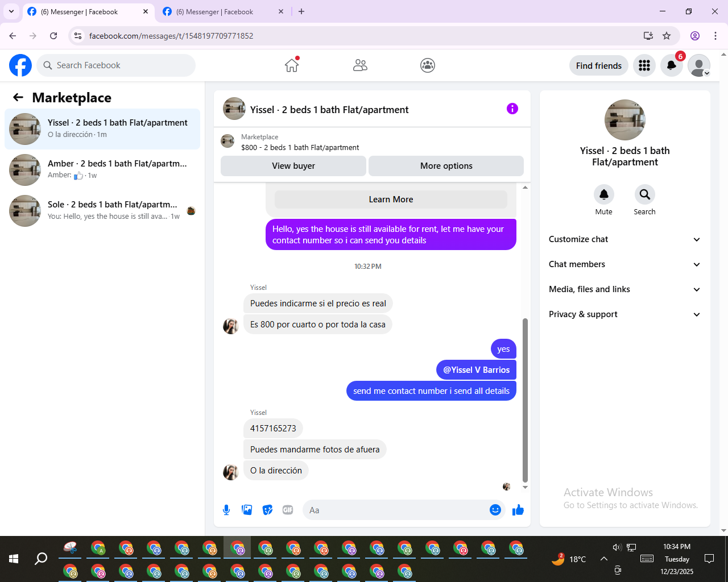Open the Facebook logo home link
The height and width of the screenshot is (582, 728).
pyautogui.click(x=20, y=65)
